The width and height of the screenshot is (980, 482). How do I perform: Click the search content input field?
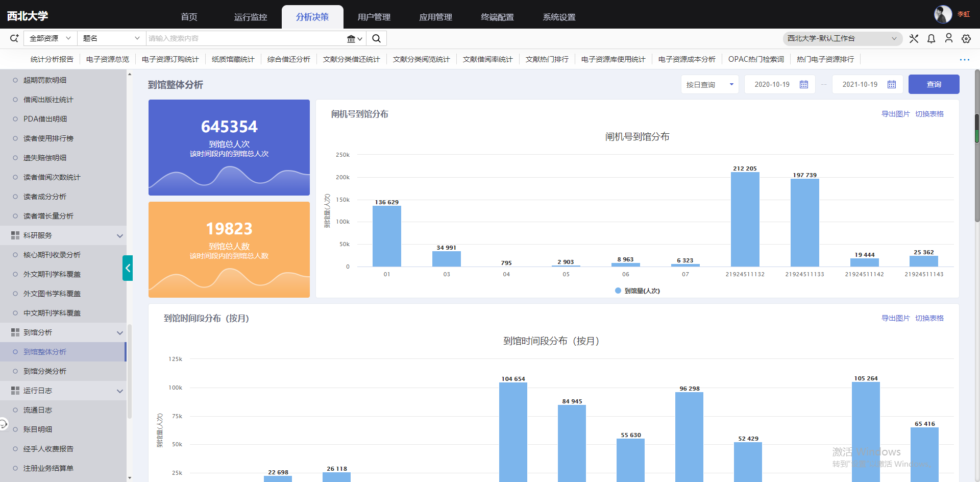[x=245, y=38]
